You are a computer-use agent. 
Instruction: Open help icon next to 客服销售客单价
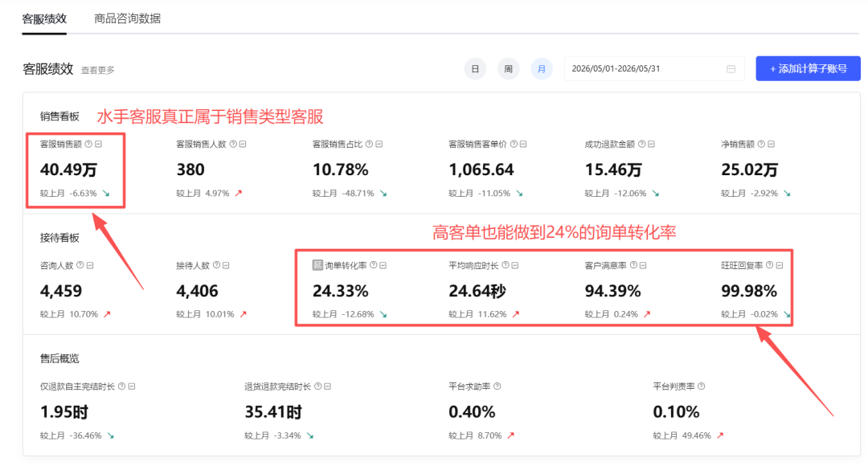(514, 144)
